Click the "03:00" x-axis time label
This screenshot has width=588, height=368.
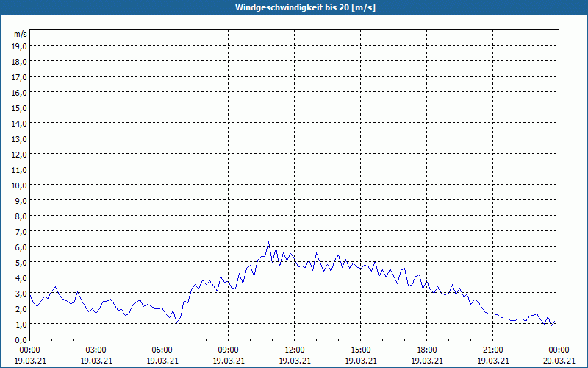96,350
